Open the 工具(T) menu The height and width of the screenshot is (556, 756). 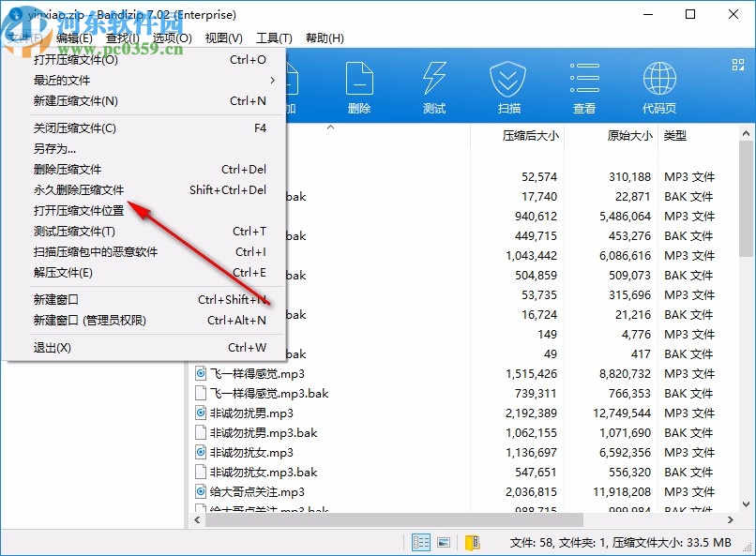coord(274,37)
